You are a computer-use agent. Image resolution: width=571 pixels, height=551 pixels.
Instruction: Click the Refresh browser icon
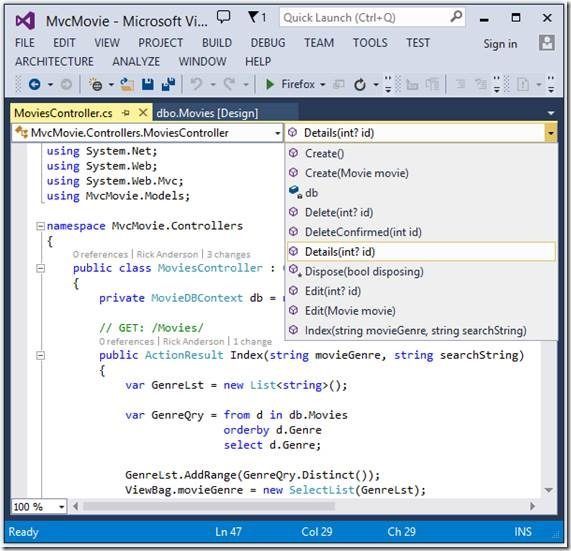pos(360,85)
